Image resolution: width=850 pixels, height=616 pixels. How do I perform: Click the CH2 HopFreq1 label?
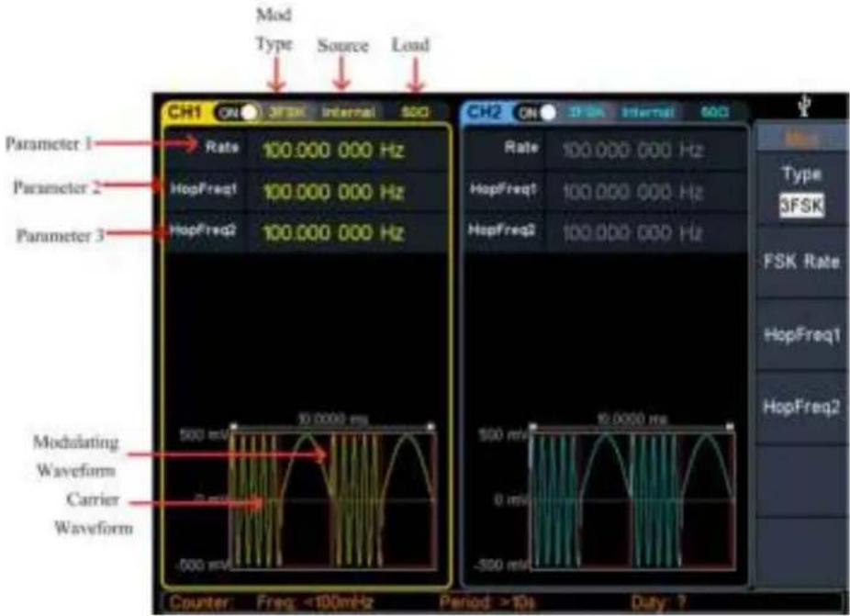pos(503,189)
